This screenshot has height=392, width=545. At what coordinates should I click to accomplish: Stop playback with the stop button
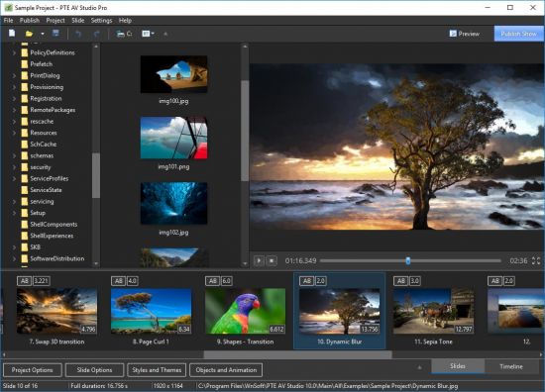272,260
